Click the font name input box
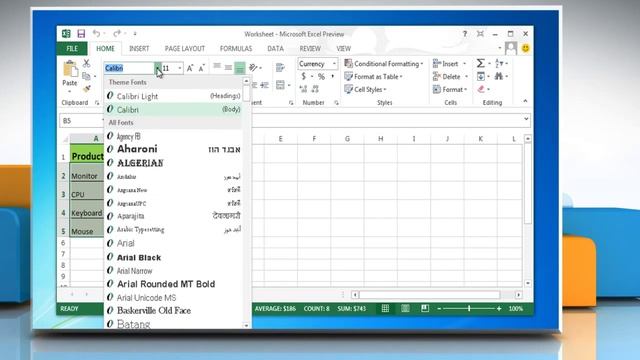 [129, 68]
